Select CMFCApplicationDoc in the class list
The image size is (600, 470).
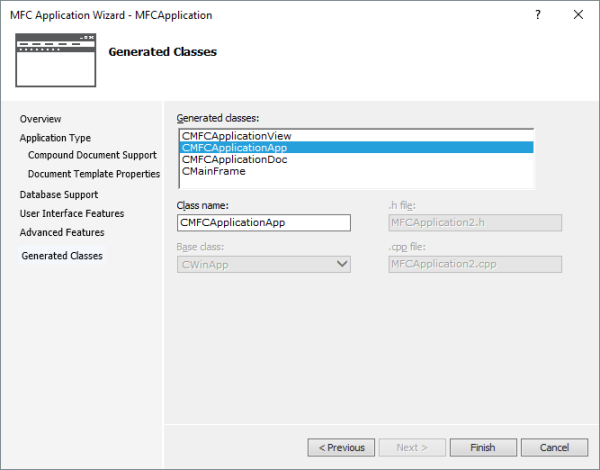[356, 159]
